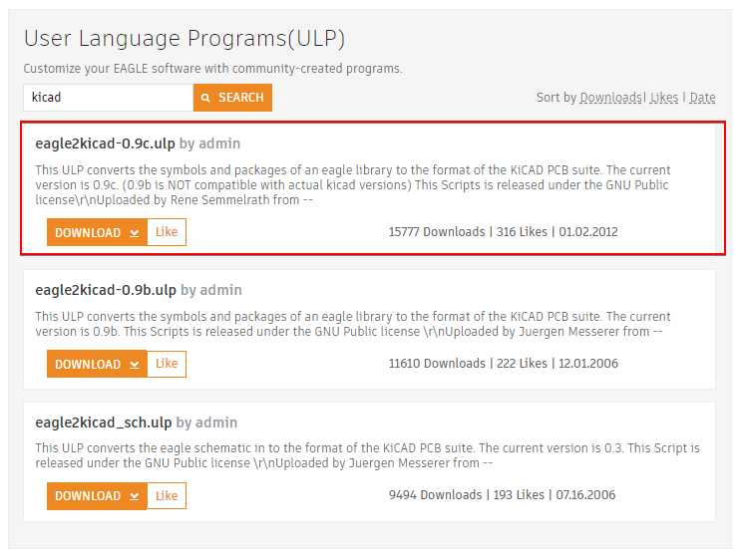
Task: Click the 'User Language Programs(ULP)' heading
Action: click(x=185, y=39)
